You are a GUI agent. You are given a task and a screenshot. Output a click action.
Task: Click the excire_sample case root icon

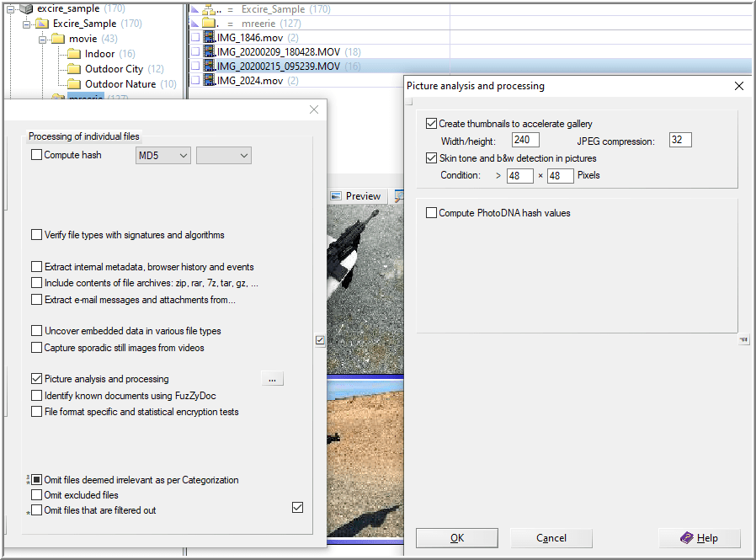point(26,8)
